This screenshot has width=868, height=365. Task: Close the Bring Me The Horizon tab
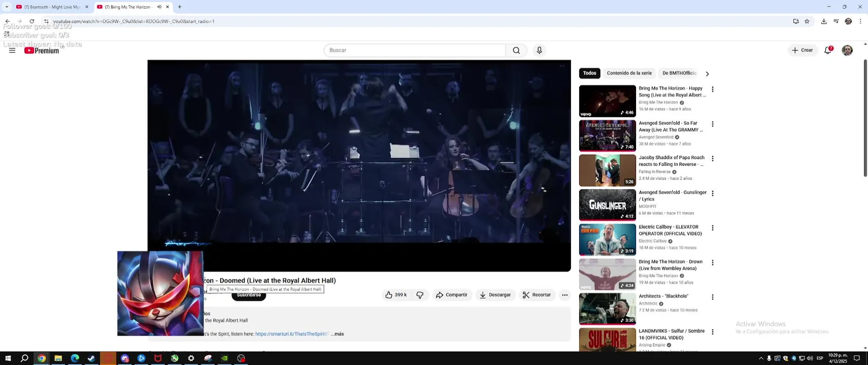(168, 7)
